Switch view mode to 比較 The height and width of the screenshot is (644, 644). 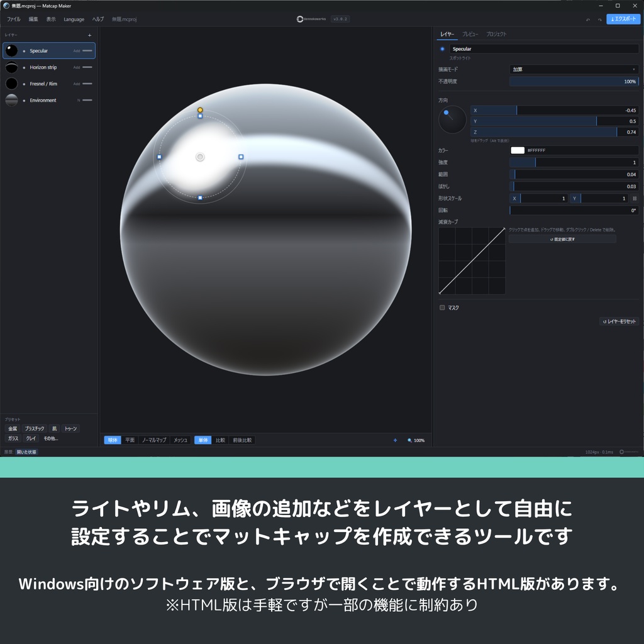pyautogui.click(x=221, y=440)
